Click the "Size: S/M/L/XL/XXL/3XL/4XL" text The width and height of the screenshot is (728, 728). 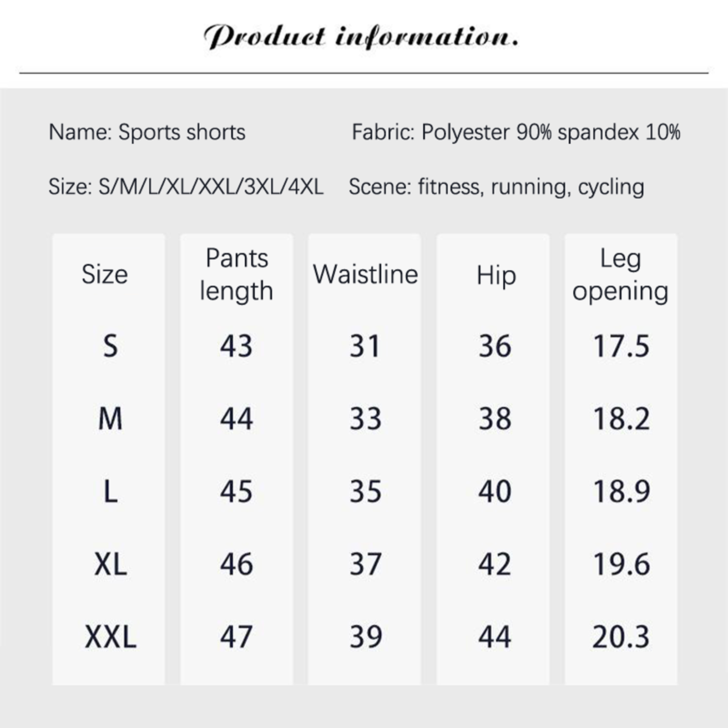(186, 187)
